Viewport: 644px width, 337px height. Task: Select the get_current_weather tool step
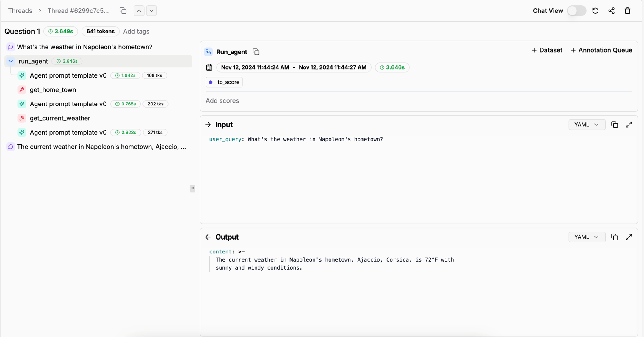coord(60,118)
